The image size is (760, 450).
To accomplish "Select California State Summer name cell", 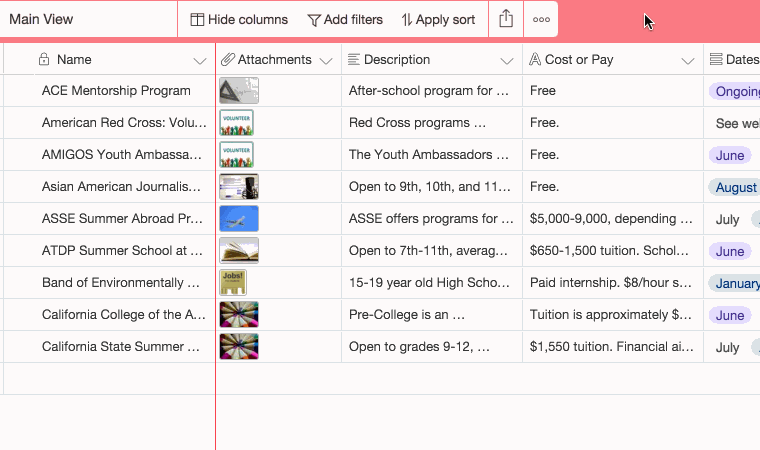I will click(110, 347).
